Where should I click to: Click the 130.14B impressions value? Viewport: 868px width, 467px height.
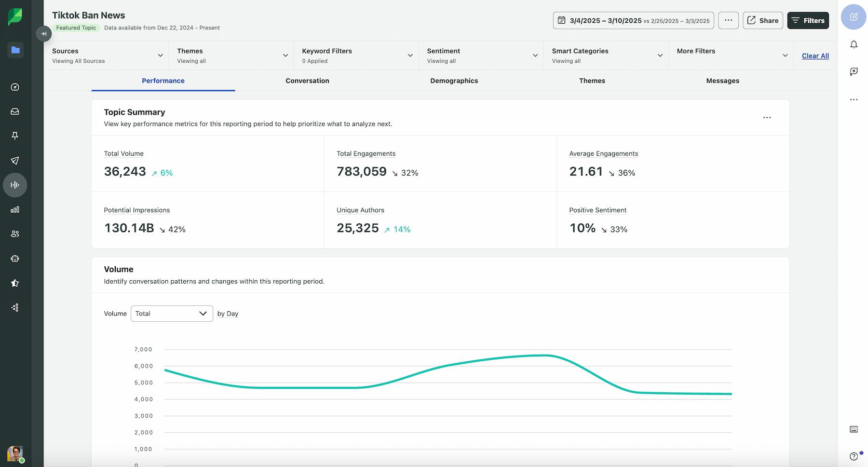(129, 228)
